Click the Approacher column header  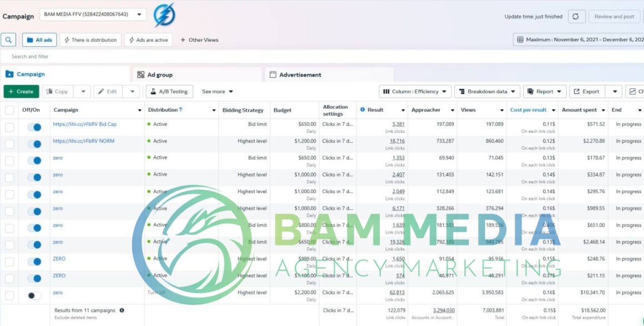426,110
